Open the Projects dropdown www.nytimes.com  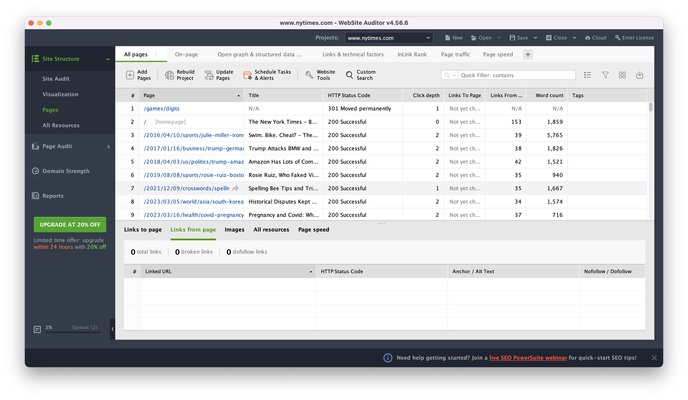coord(389,38)
